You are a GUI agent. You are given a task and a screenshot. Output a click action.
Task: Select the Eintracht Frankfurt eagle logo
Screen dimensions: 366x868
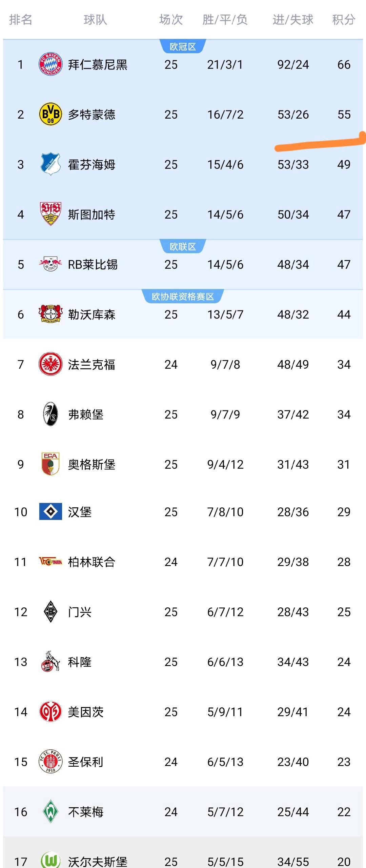point(50,364)
